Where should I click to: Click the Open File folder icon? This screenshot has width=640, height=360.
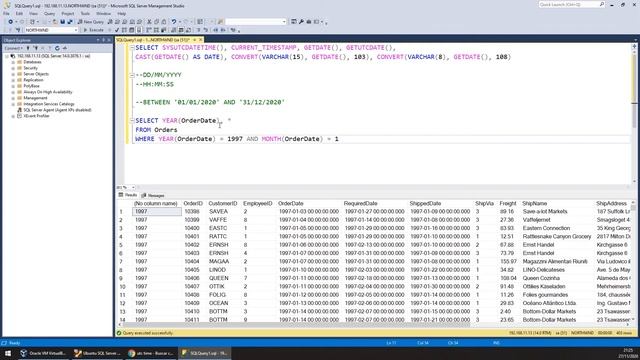tap(55, 22)
